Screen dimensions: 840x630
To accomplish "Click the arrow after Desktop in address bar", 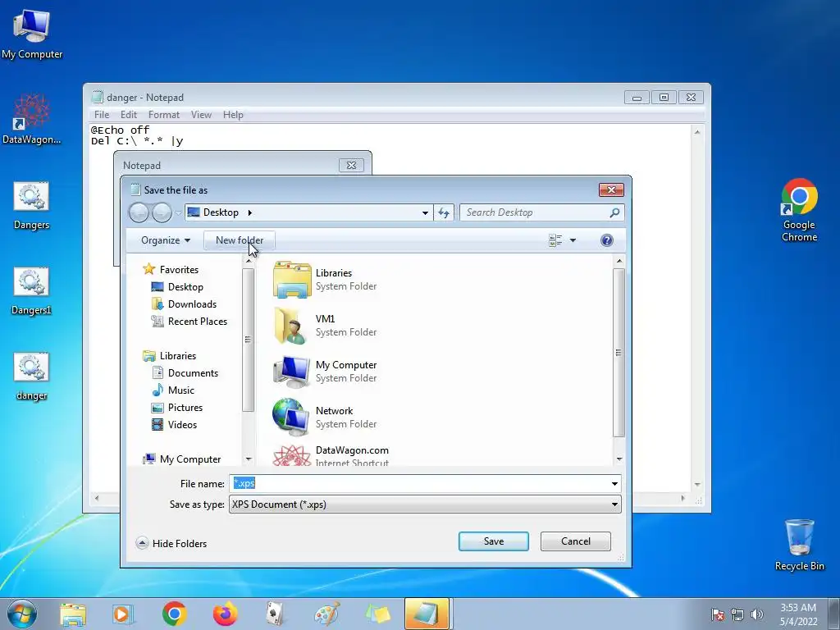I will tap(249, 212).
